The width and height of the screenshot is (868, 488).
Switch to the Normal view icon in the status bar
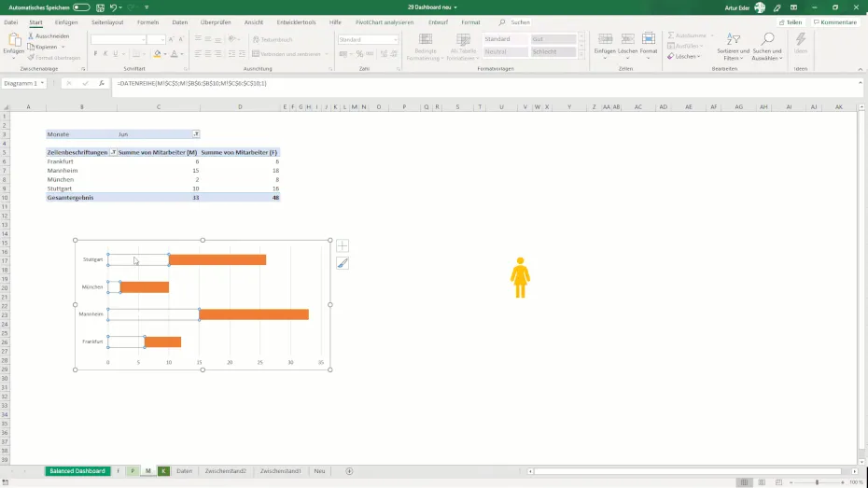pyautogui.click(x=745, y=482)
